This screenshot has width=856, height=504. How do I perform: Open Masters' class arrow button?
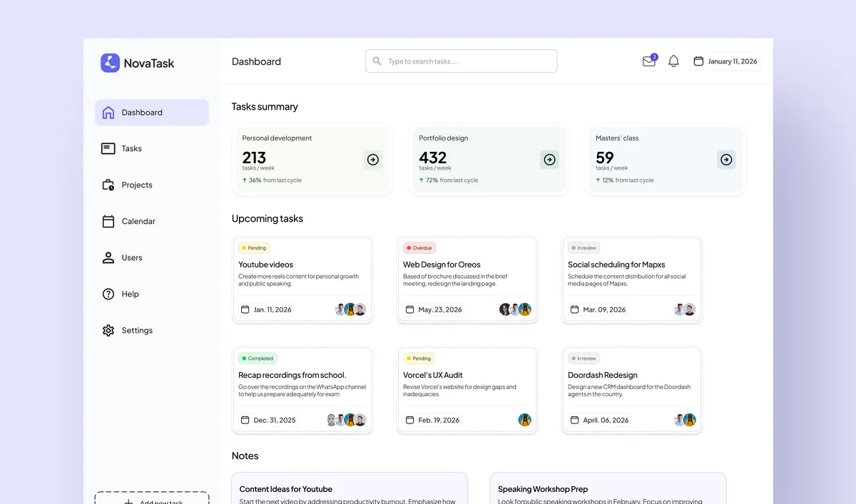[726, 160]
